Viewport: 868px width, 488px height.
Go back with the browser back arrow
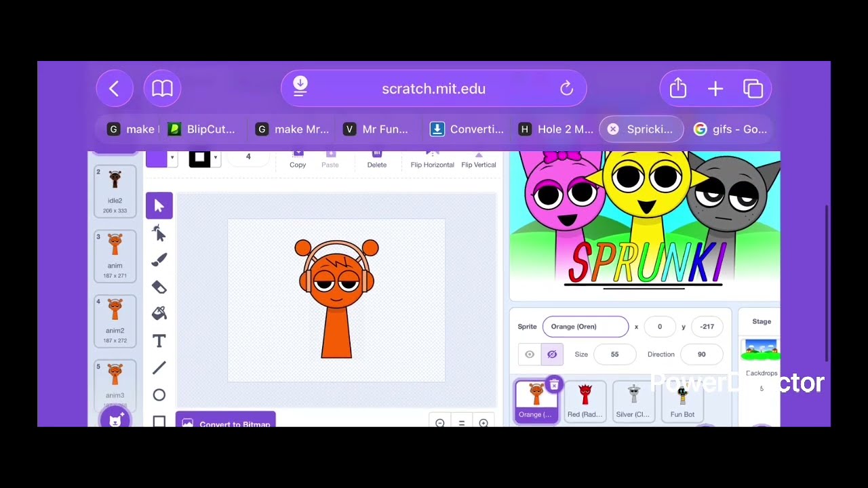114,89
